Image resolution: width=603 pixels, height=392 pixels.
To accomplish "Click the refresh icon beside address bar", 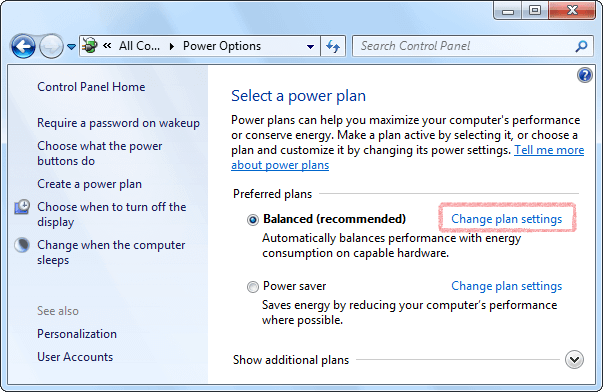I will click(333, 46).
